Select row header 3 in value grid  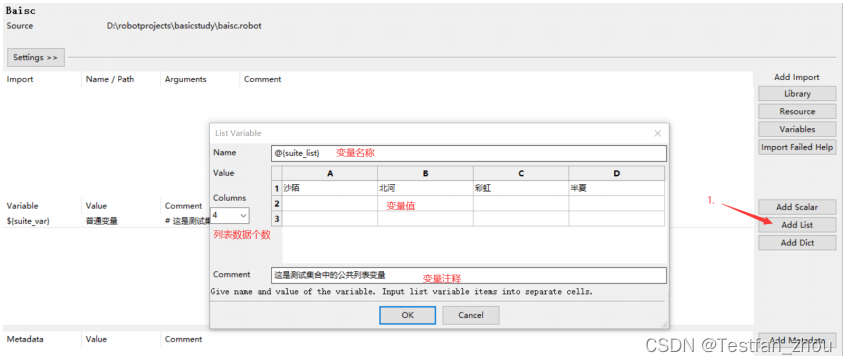coord(277,219)
